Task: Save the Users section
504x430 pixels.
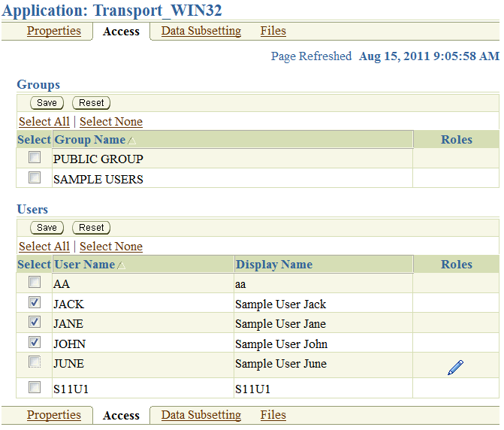Action: [47, 228]
